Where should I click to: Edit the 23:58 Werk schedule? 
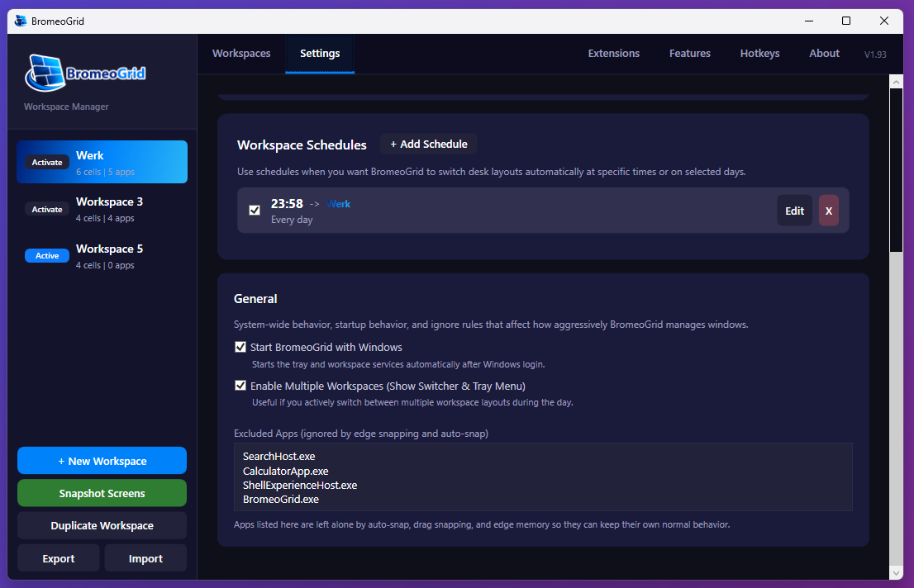794,211
